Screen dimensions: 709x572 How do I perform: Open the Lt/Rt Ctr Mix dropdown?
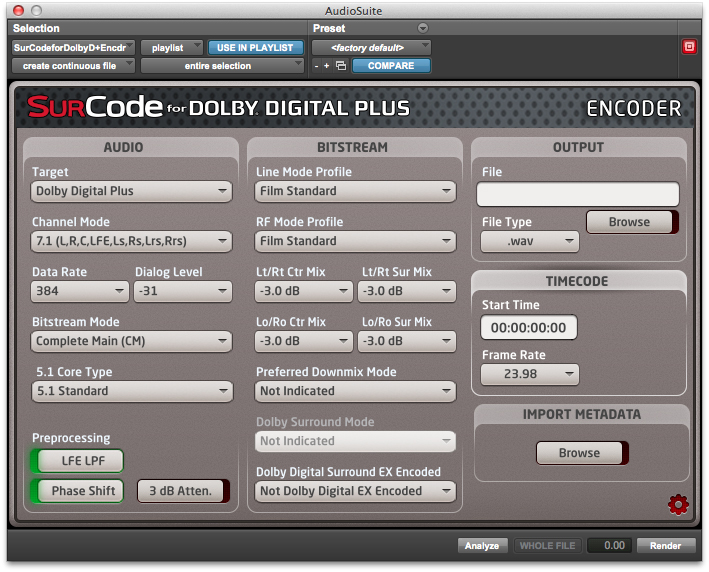pos(303,291)
